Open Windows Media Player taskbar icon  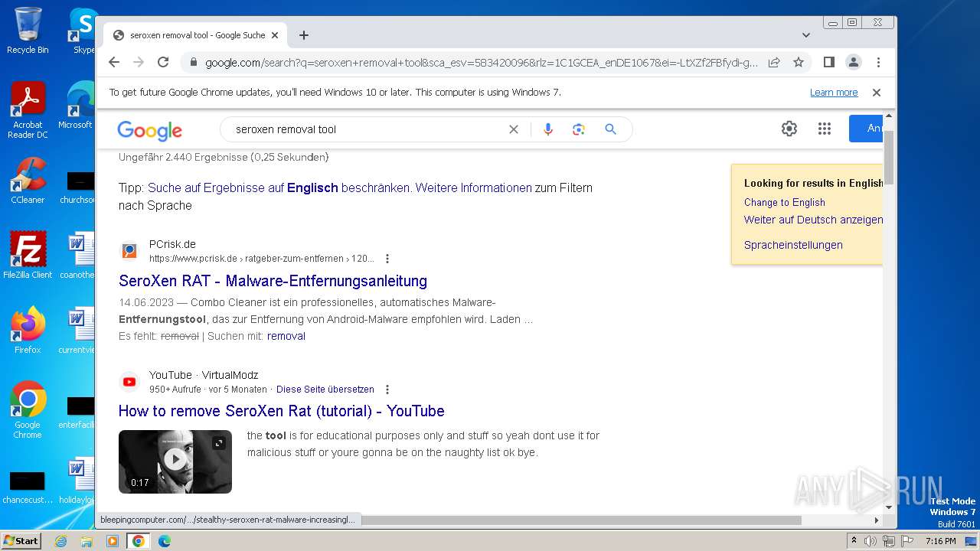tap(113, 541)
